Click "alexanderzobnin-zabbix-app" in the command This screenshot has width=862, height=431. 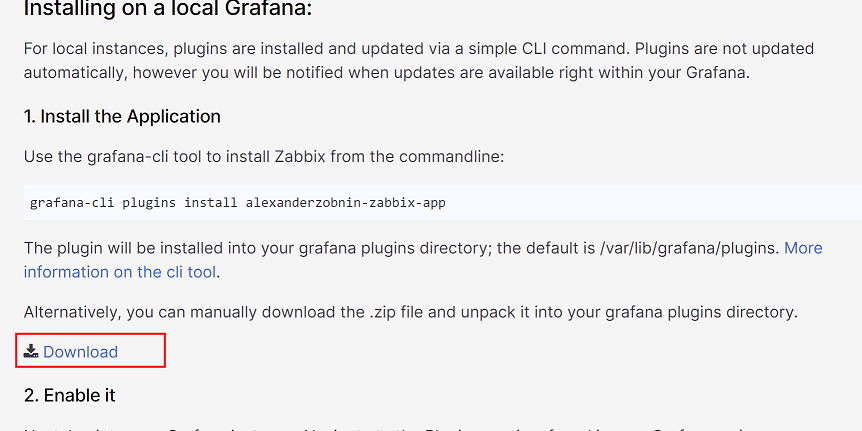[x=345, y=202]
